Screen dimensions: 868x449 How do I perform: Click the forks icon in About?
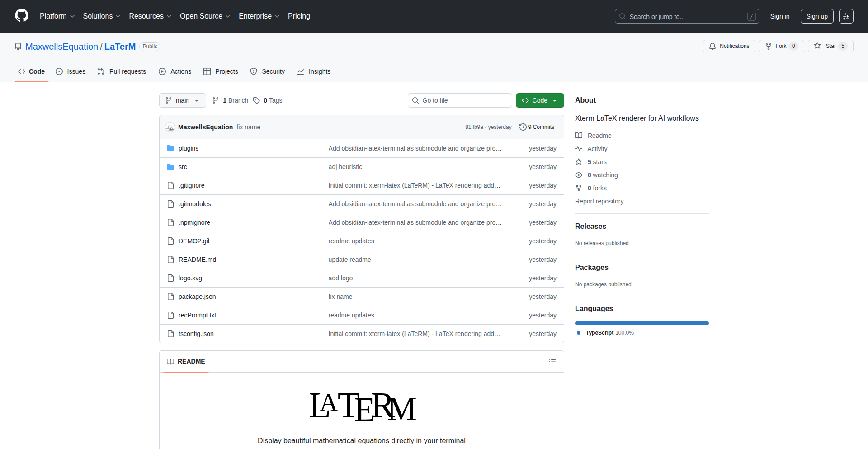[579, 188]
